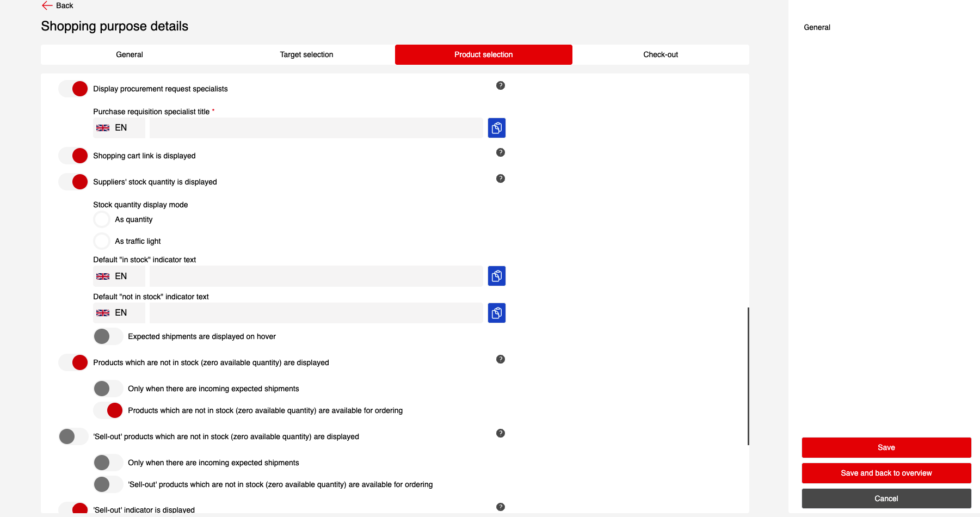Click copy icon for "not in stock" indicator text
The image size is (980, 517).
(497, 313)
